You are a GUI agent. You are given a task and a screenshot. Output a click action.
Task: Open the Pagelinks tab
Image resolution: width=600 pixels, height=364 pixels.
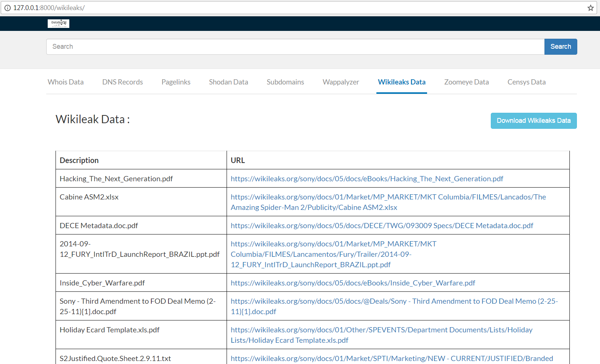[x=176, y=82]
